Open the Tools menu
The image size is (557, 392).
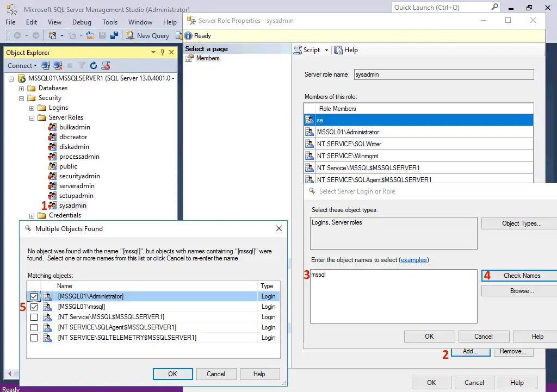coord(110,22)
